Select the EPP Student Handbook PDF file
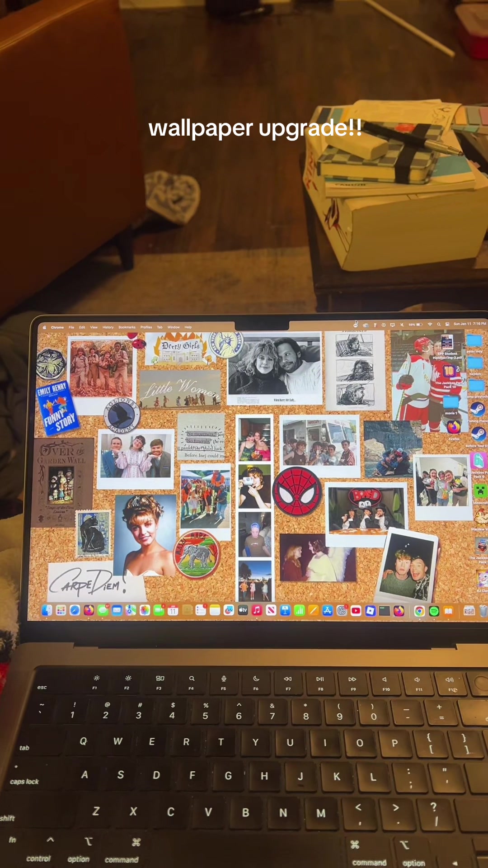This screenshot has width=488, height=868. pos(447,347)
